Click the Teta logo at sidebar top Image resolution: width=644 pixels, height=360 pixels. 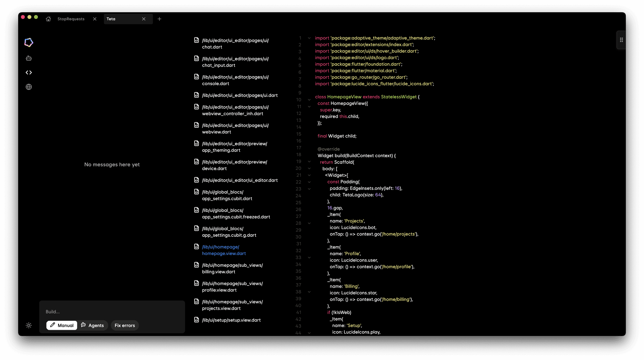[29, 42]
